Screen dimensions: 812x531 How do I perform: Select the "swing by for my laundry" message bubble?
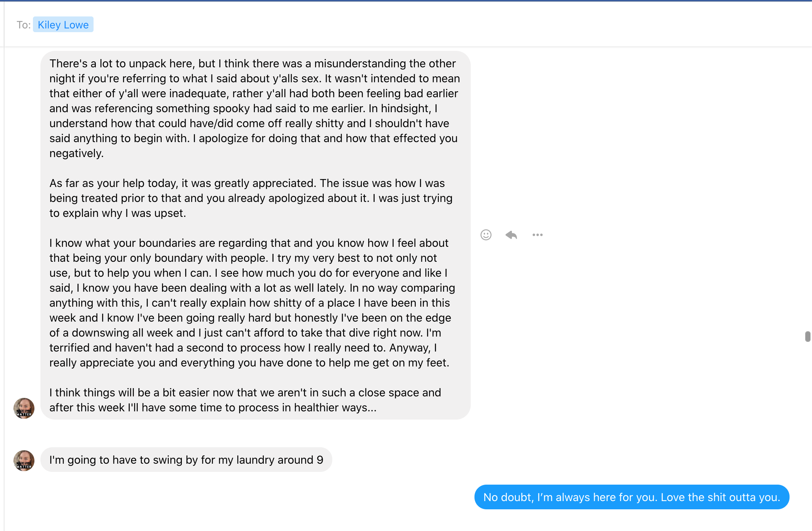point(186,460)
